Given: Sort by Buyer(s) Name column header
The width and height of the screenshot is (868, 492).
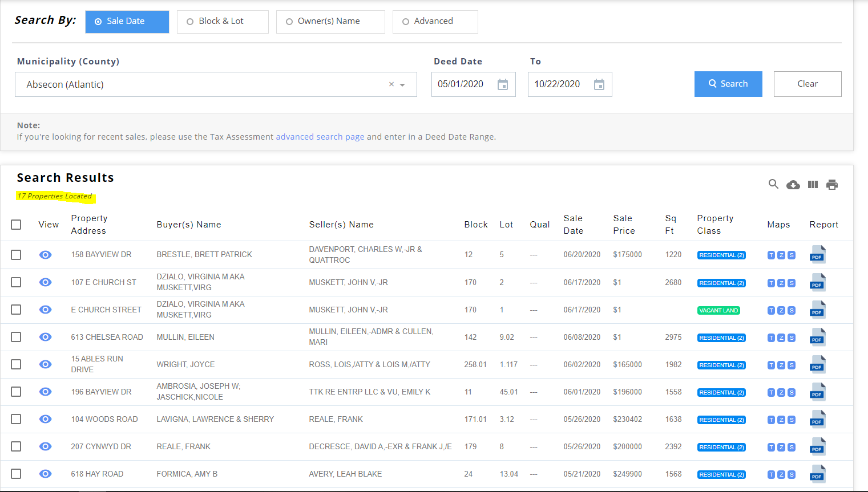Looking at the screenshot, I should point(189,225).
